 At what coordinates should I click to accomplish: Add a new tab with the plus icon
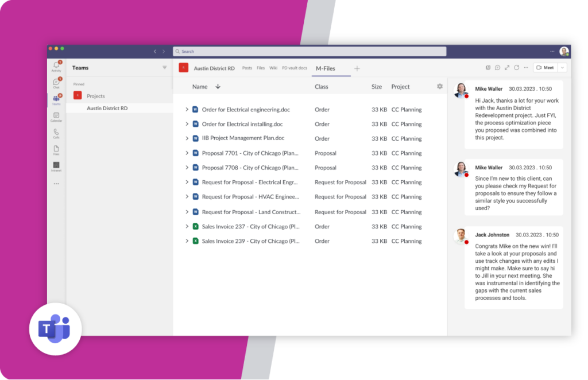tap(357, 68)
